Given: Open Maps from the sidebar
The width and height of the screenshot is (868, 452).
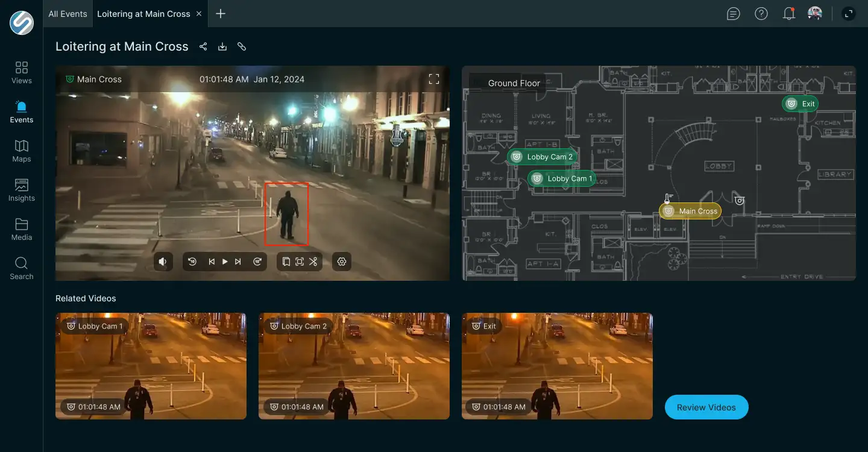Looking at the screenshot, I should [x=21, y=151].
